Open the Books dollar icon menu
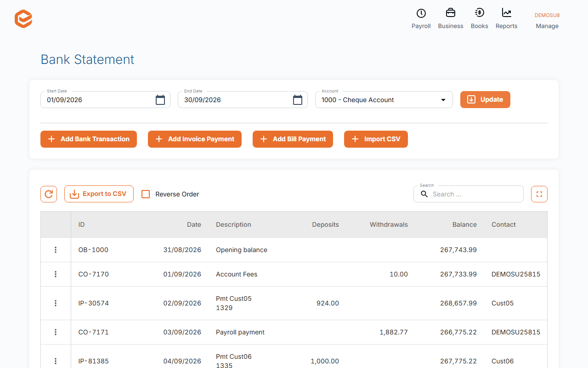Viewport: 588px width, 368px height. point(479,19)
